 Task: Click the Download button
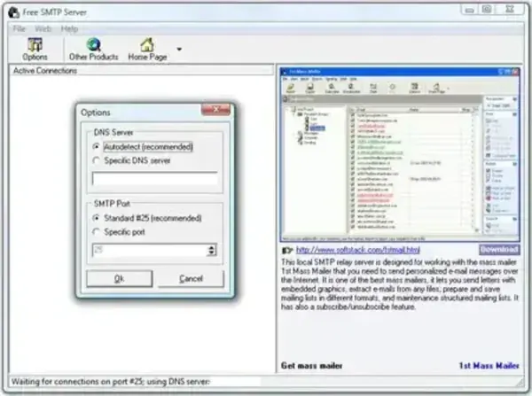tap(499, 250)
